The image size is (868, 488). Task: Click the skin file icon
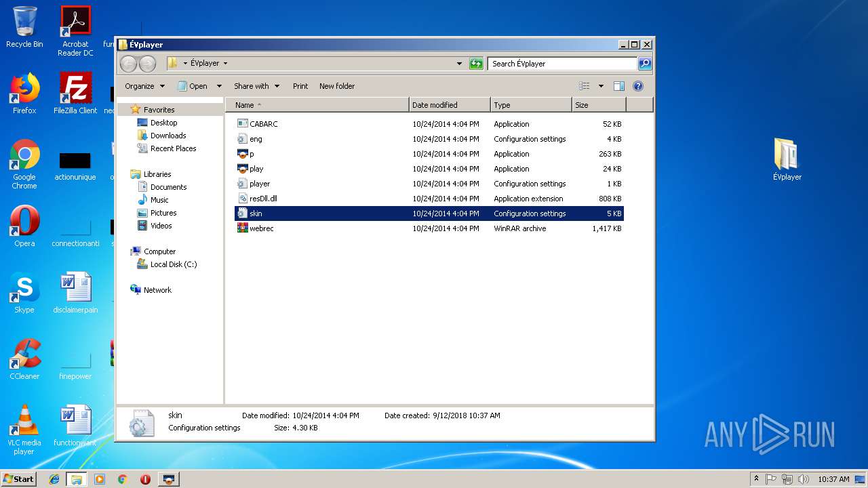243,213
